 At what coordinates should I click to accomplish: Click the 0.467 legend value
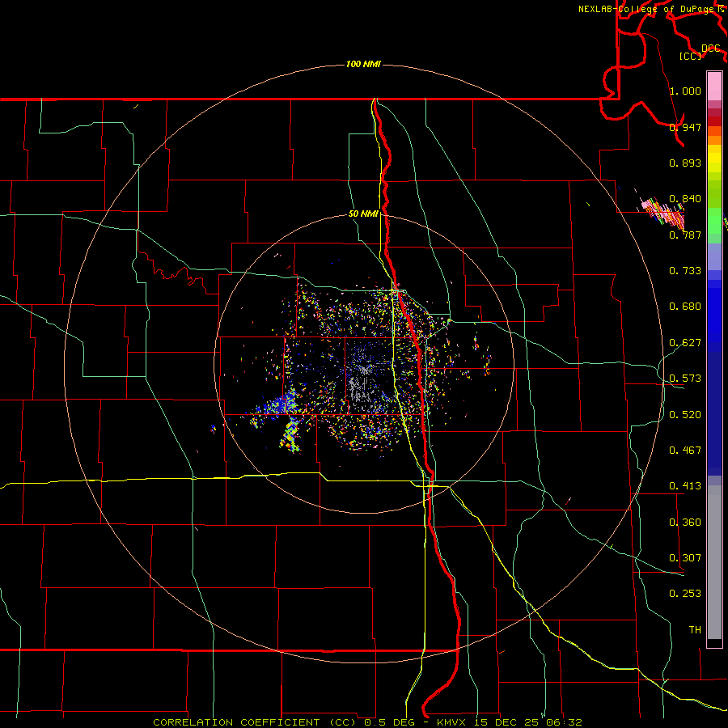pos(685,451)
